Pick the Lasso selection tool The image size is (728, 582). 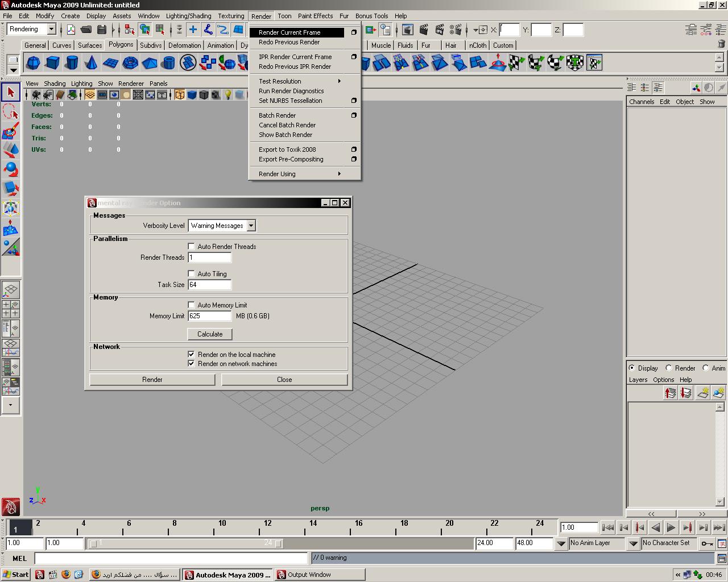coord(10,112)
